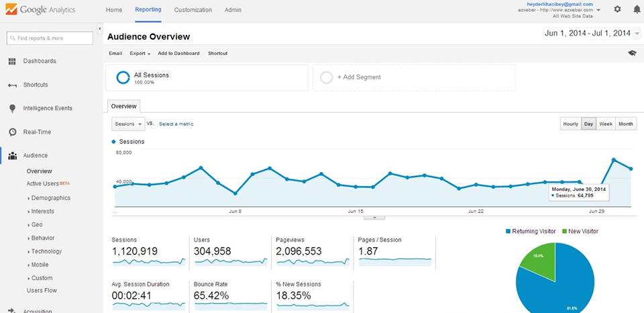
Task: Click Add to Dashboard
Action: 178,54
